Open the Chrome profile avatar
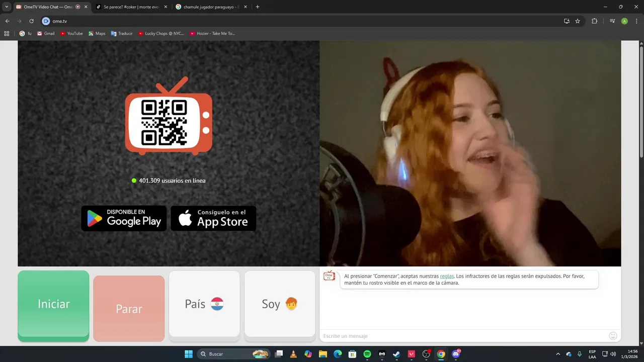The height and width of the screenshot is (362, 644). pyautogui.click(x=624, y=21)
